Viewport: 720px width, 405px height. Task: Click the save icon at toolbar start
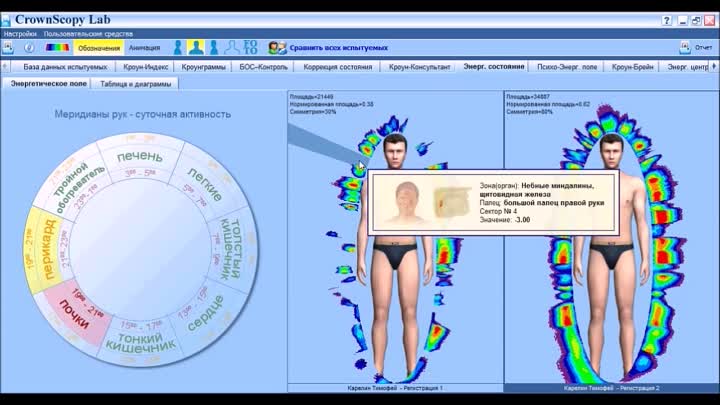(x=8, y=47)
